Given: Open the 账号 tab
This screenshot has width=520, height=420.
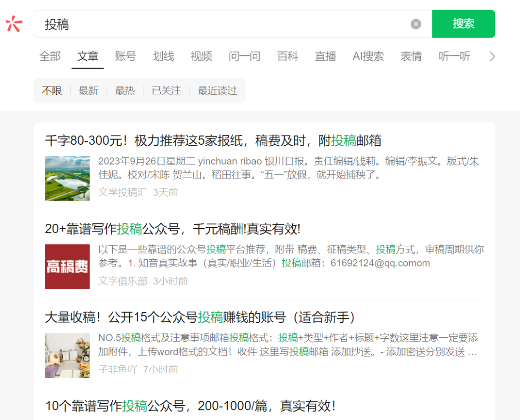Looking at the screenshot, I should point(125,56).
